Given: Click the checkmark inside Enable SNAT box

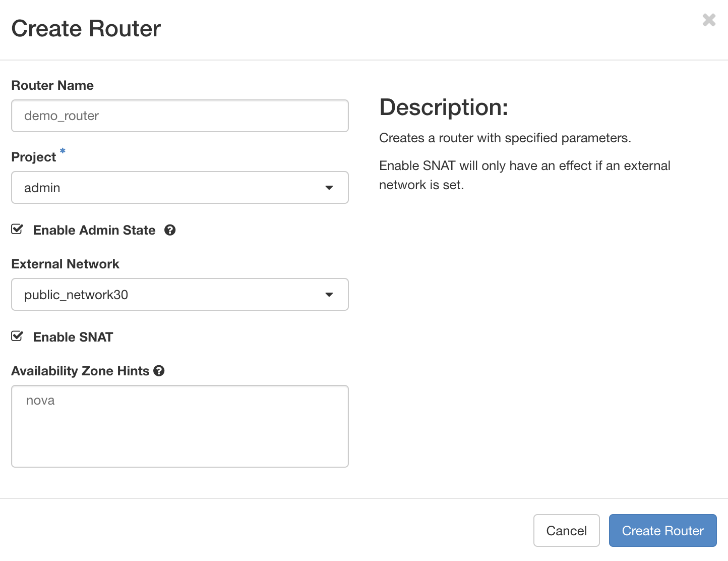Looking at the screenshot, I should coord(17,336).
